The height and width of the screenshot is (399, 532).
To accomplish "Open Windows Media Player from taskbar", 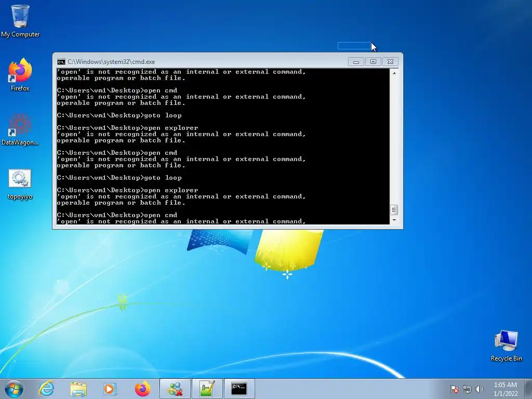I will coord(110,389).
